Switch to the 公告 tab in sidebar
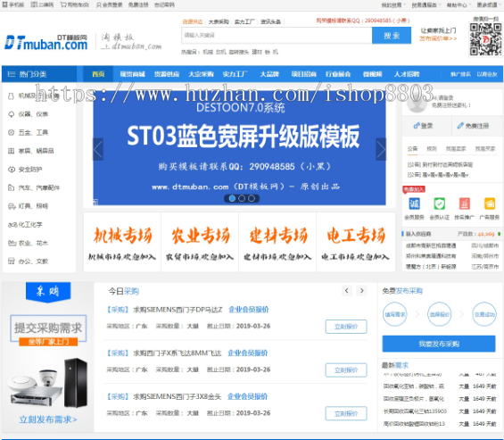Screen dimensions: 504x440 [x=412, y=148]
